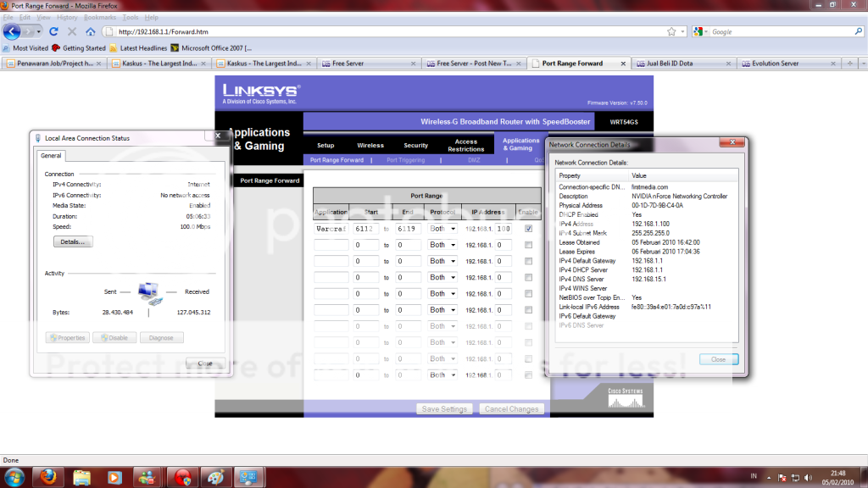Click Save Settings on the Linksys page
This screenshot has width=868, height=488.
click(x=444, y=409)
